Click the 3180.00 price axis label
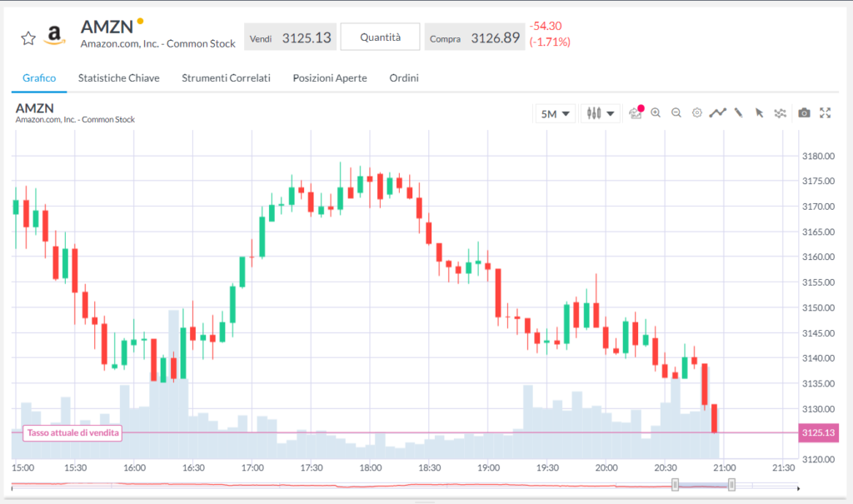 [x=818, y=157]
